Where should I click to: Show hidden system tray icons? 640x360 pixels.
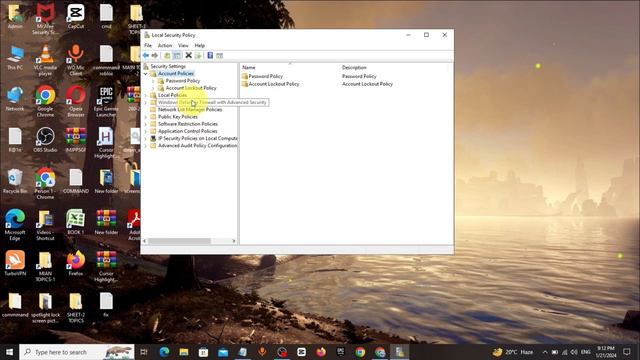(x=545, y=352)
